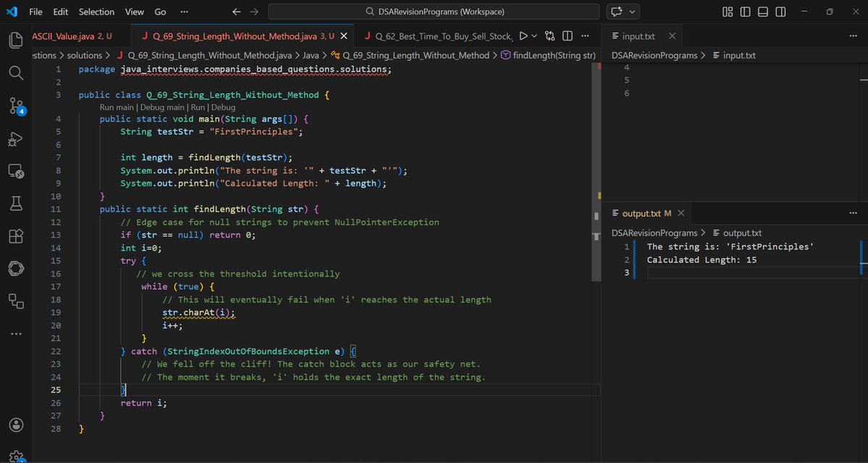
Task: Show additional views ellipsis in activity bar
Action: click(16, 334)
